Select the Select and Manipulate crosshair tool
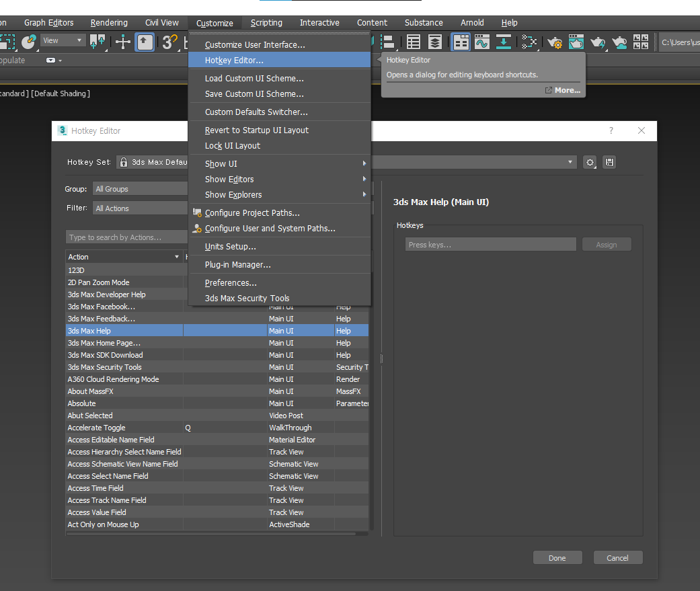 click(123, 42)
